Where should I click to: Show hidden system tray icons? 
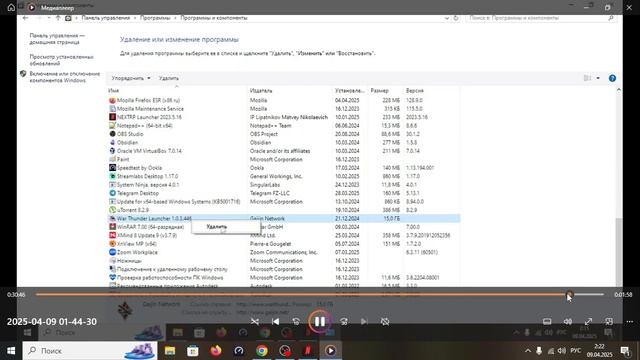[x=528, y=351]
